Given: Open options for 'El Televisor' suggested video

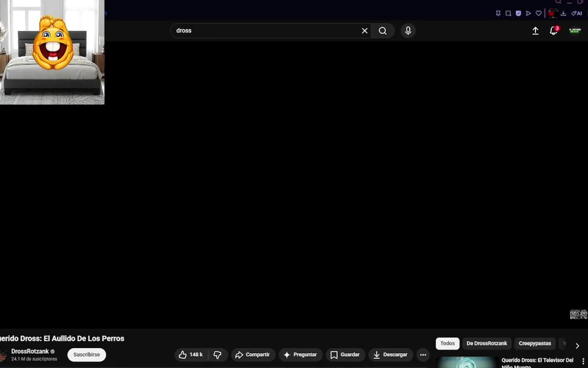Looking at the screenshot, I should [x=583, y=361].
